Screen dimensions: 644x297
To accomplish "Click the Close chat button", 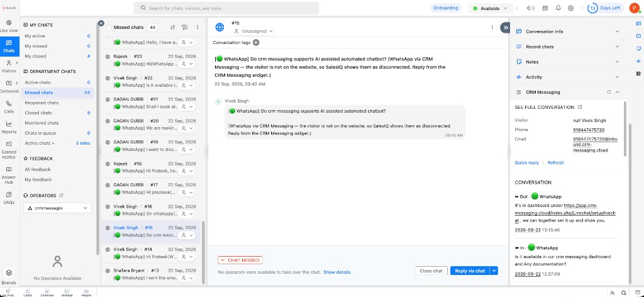I will [431, 271].
